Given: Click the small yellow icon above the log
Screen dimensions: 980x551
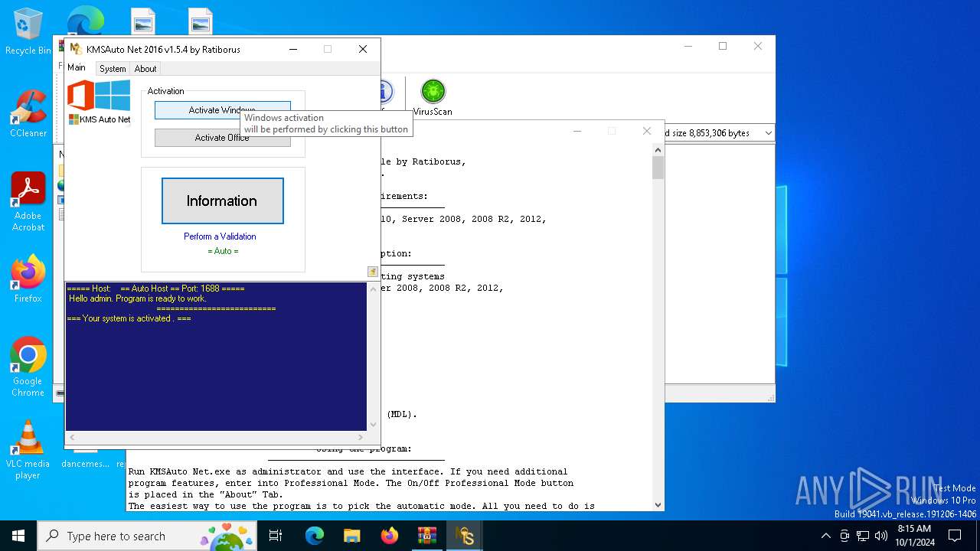Looking at the screenshot, I should click(x=372, y=272).
